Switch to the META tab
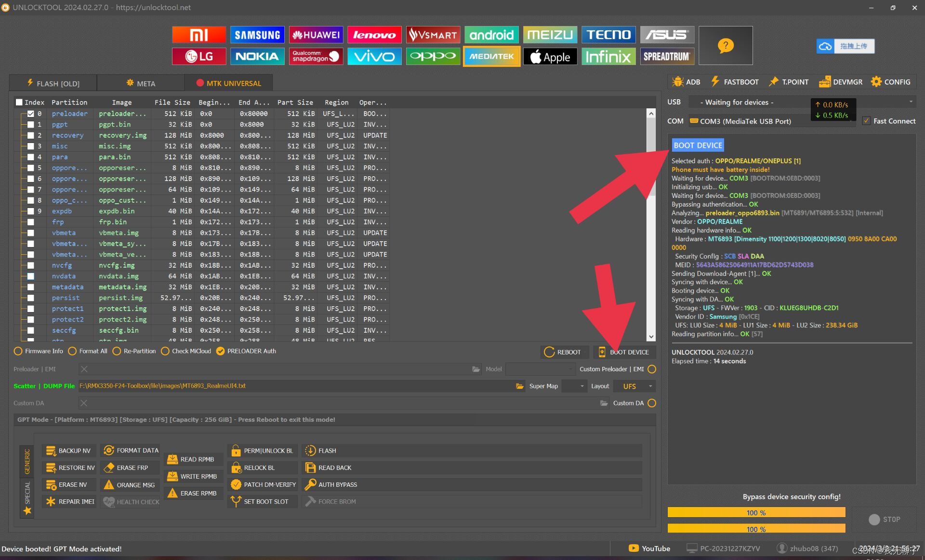The width and height of the screenshot is (925, 560). click(141, 83)
